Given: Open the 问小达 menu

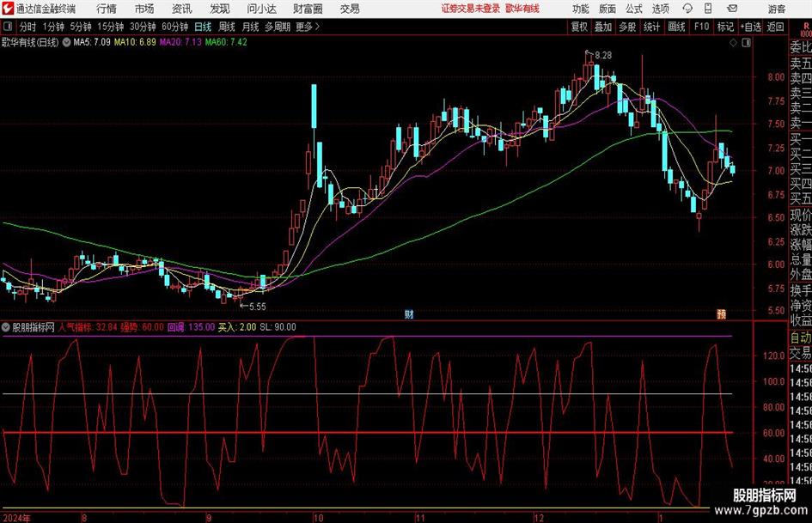Looking at the screenshot, I should pos(261,9).
